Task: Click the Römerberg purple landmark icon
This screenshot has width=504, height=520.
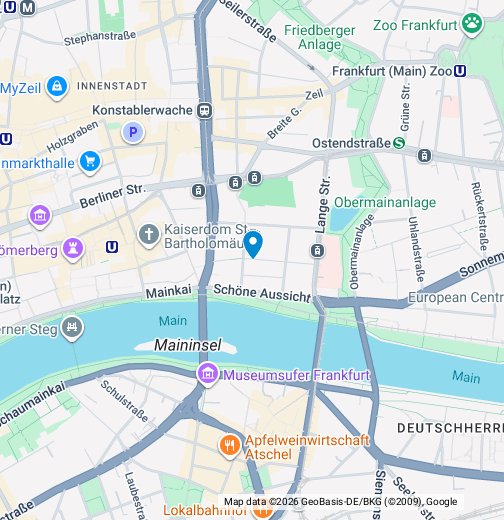Action: click(x=73, y=249)
